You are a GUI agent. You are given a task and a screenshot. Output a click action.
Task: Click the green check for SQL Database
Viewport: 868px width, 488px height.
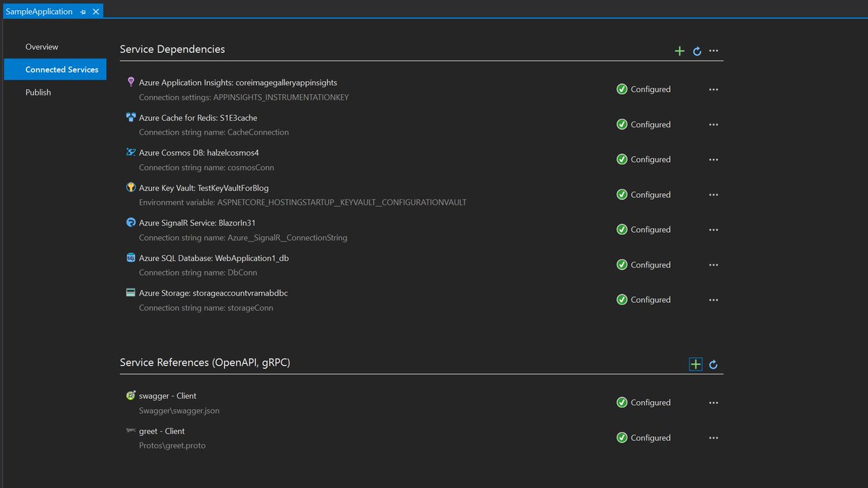coord(622,265)
